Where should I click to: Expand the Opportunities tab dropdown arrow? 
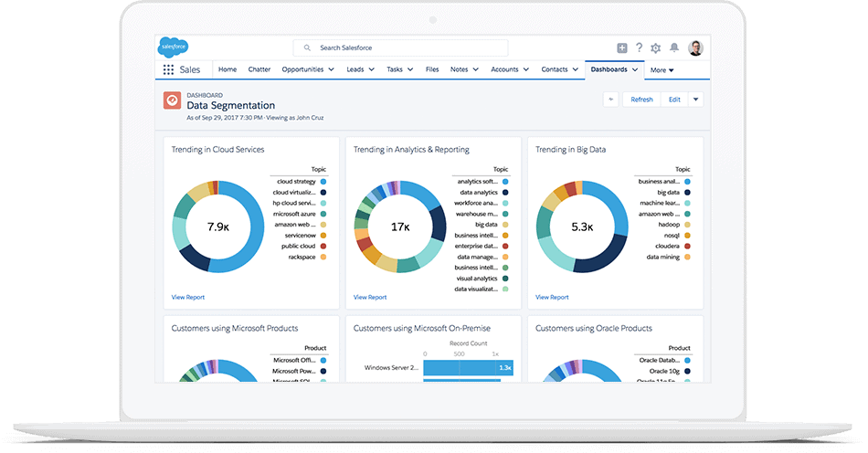tap(331, 69)
